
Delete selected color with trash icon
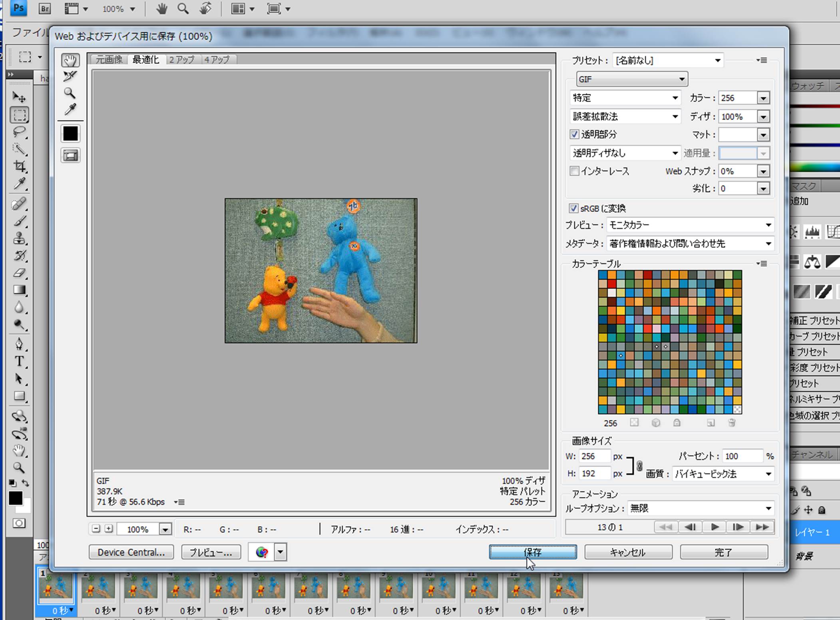click(732, 423)
